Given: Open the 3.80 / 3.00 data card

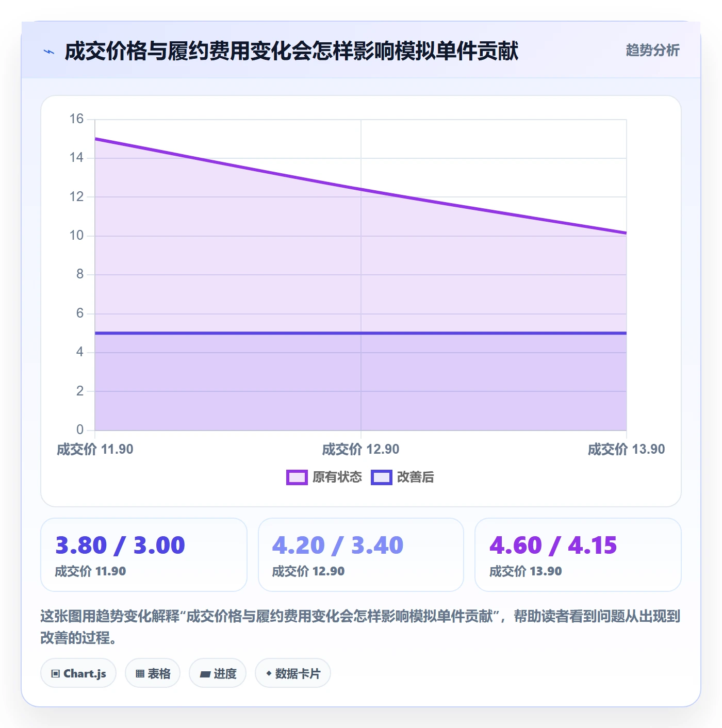Looking at the screenshot, I should [144, 555].
